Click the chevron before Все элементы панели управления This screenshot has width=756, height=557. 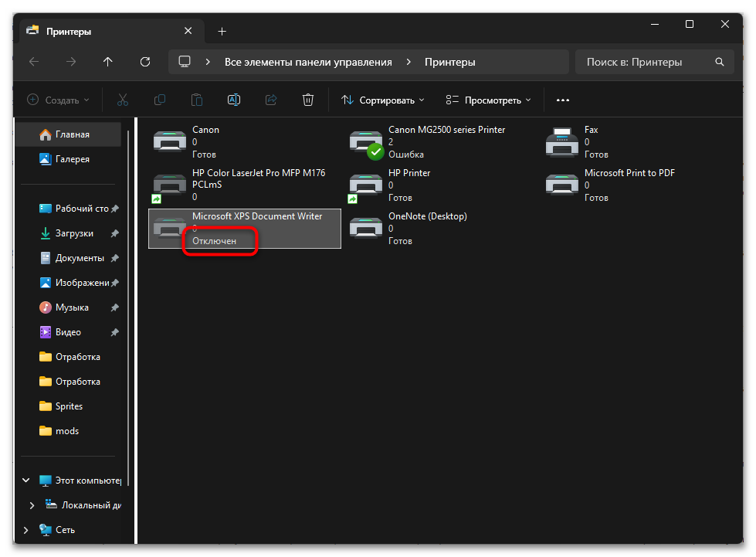coord(208,62)
